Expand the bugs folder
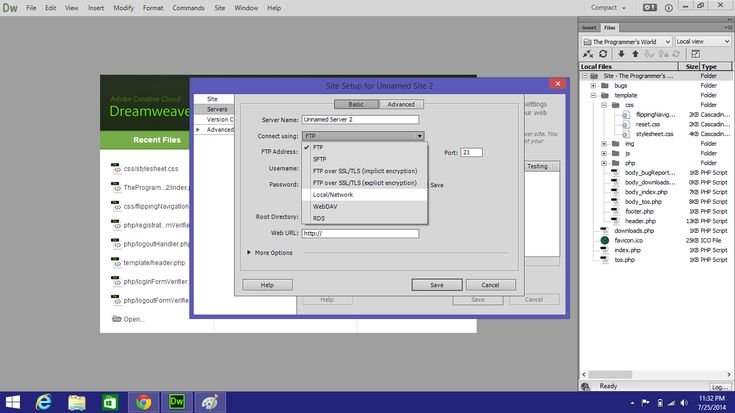The image size is (735, 413). click(x=593, y=86)
